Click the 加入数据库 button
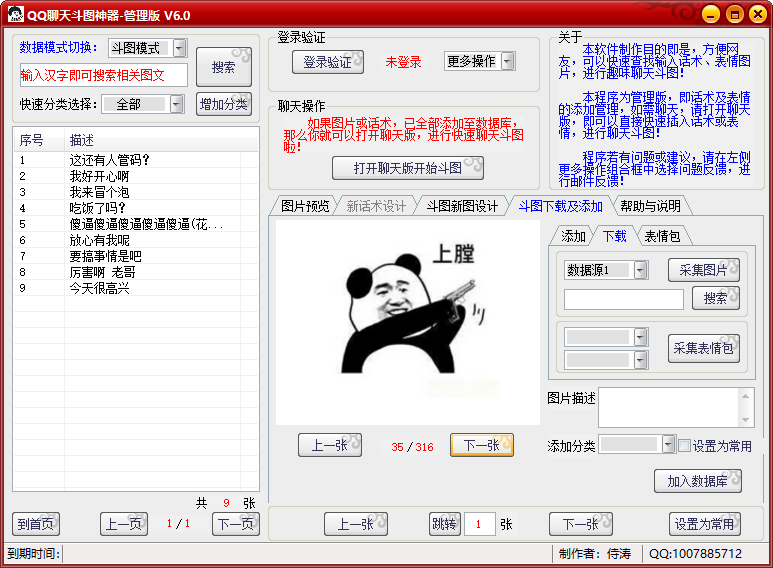The width and height of the screenshot is (773, 568). 698,481
